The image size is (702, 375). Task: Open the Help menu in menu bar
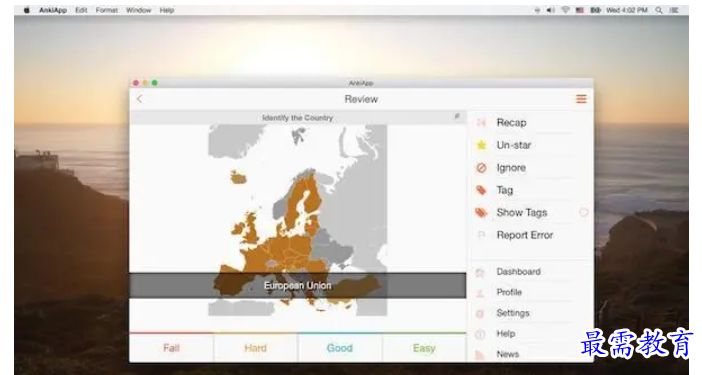[167, 10]
